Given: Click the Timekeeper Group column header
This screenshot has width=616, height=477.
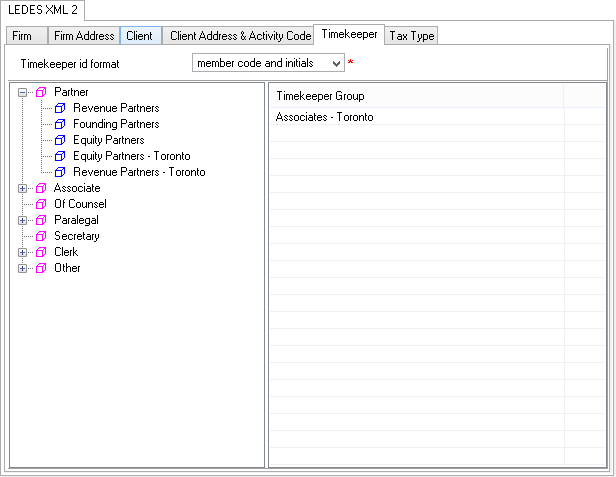Looking at the screenshot, I should [x=416, y=96].
